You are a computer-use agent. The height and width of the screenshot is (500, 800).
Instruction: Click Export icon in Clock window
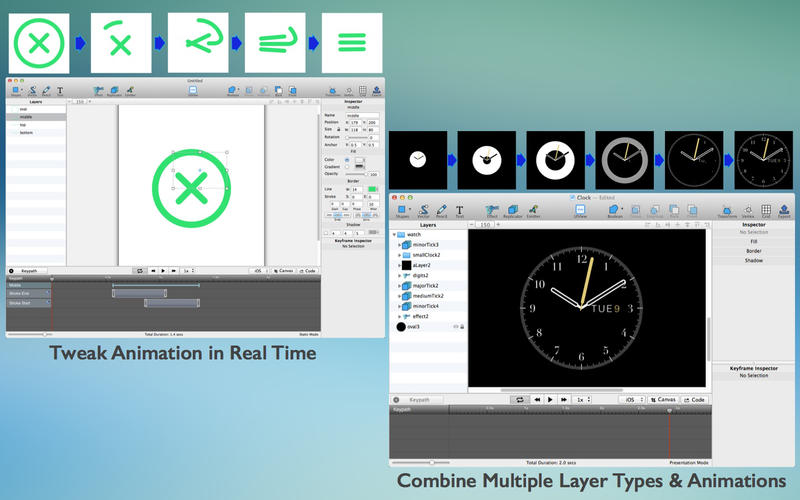[x=784, y=211]
